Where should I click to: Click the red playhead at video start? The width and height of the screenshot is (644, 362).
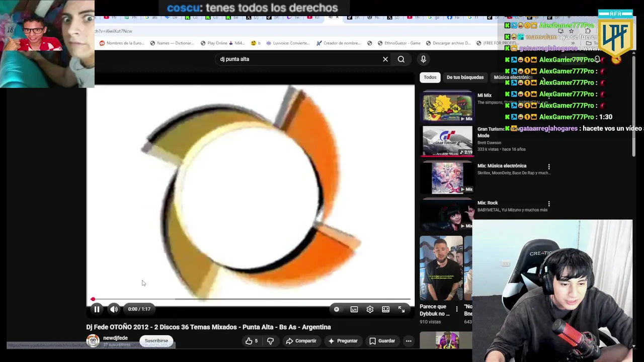coord(93,299)
